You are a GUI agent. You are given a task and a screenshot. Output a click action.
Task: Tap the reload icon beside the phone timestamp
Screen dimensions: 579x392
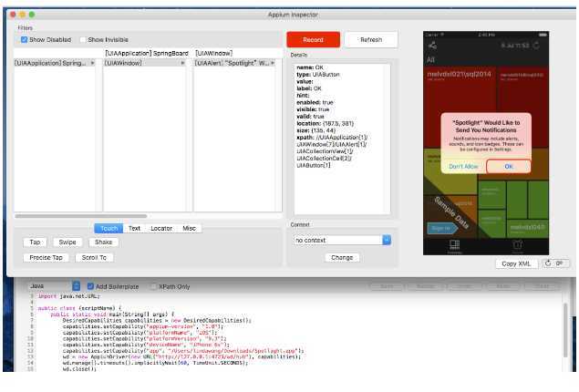tap(536, 46)
